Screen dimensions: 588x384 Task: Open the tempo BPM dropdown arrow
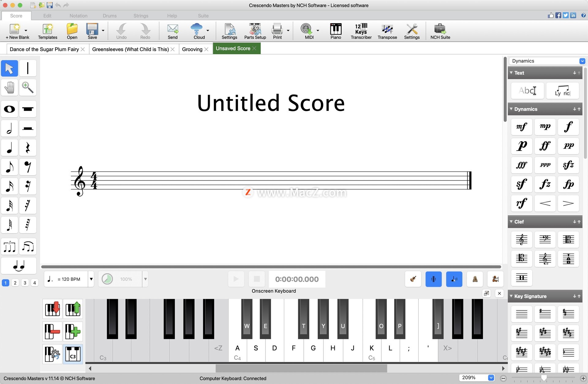point(91,279)
